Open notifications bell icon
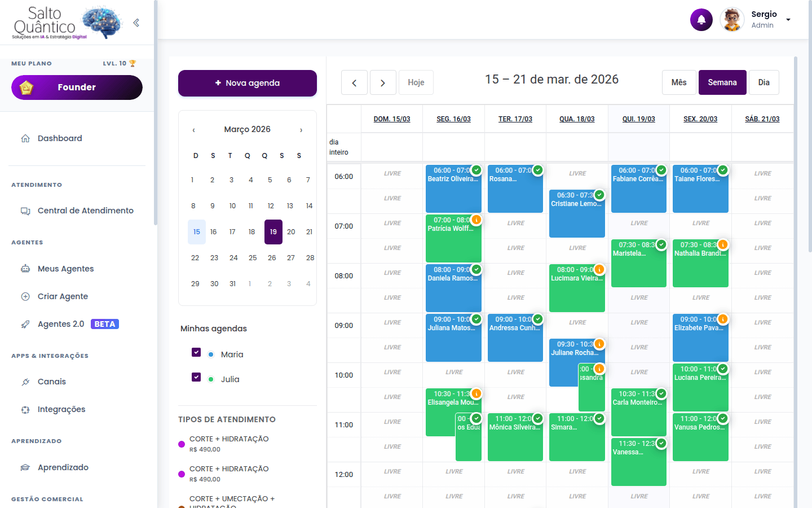This screenshot has width=812, height=508. (x=701, y=20)
